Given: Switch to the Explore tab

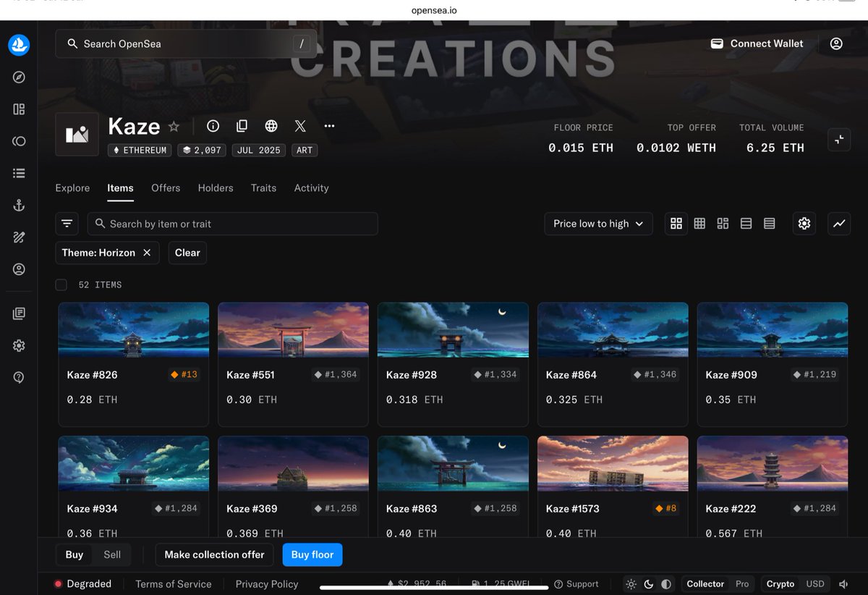Looking at the screenshot, I should click(72, 187).
